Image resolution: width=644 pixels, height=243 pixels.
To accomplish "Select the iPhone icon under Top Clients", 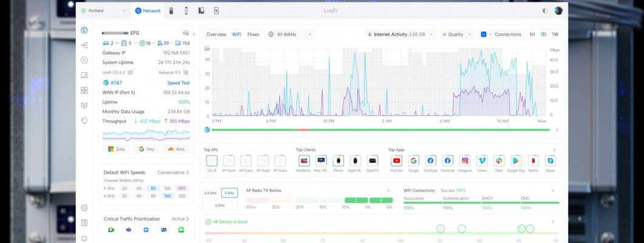I will [x=338, y=161].
